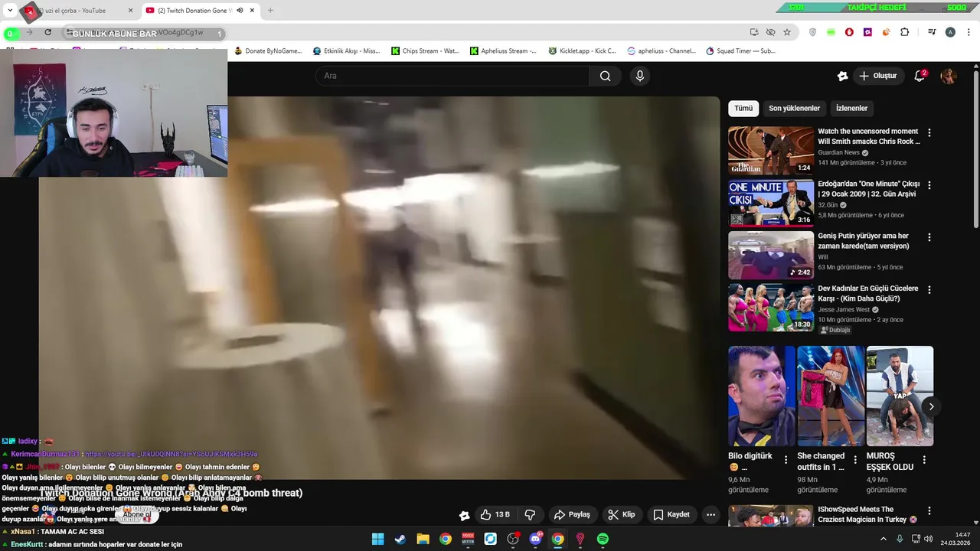Bookmark this page with the star icon

(786, 32)
